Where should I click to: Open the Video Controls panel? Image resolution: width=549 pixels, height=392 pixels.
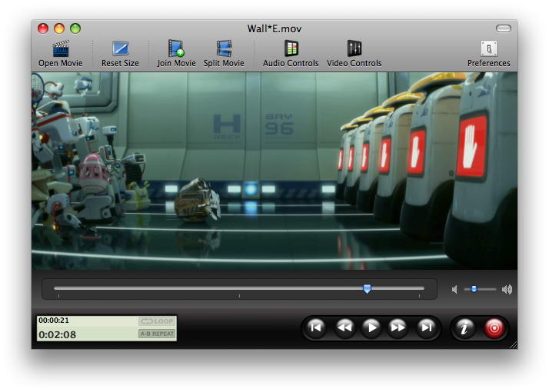point(354,49)
